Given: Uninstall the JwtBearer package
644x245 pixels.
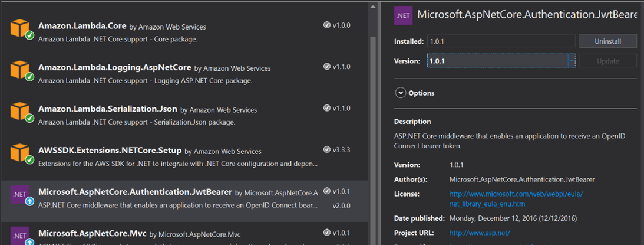Looking at the screenshot, I should (x=607, y=41).
